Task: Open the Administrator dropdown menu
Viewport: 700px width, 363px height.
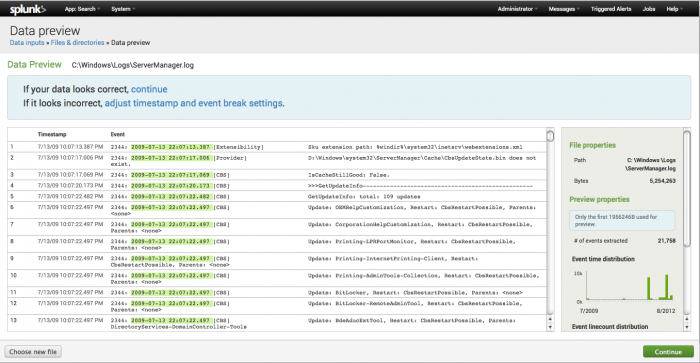Action: [x=517, y=9]
